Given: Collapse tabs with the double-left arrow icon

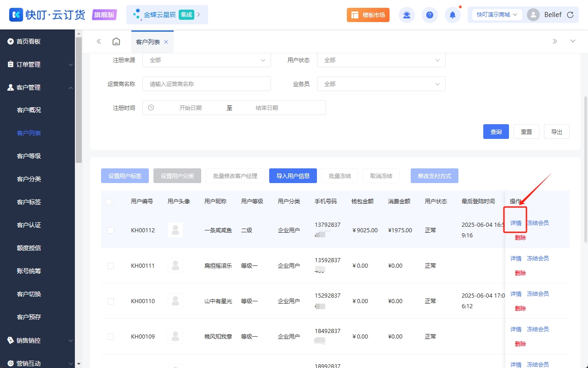Looking at the screenshot, I should 99,41.
